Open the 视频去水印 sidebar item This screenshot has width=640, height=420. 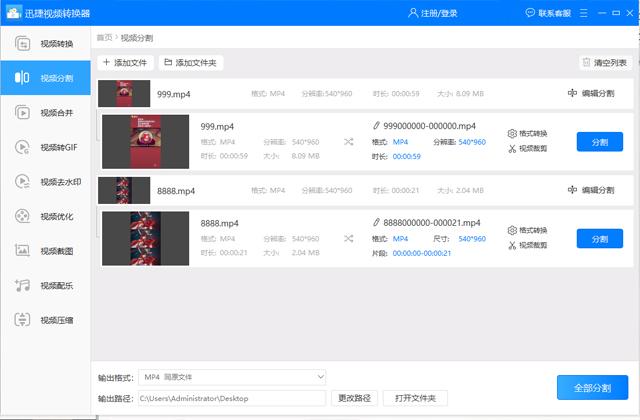(x=45, y=182)
